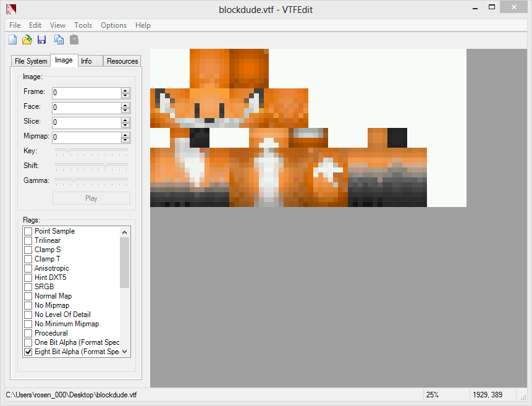Click the Paste toolbar icon
Image resolution: width=532 pixels, height=406 pixels.
tap(74, 40)
